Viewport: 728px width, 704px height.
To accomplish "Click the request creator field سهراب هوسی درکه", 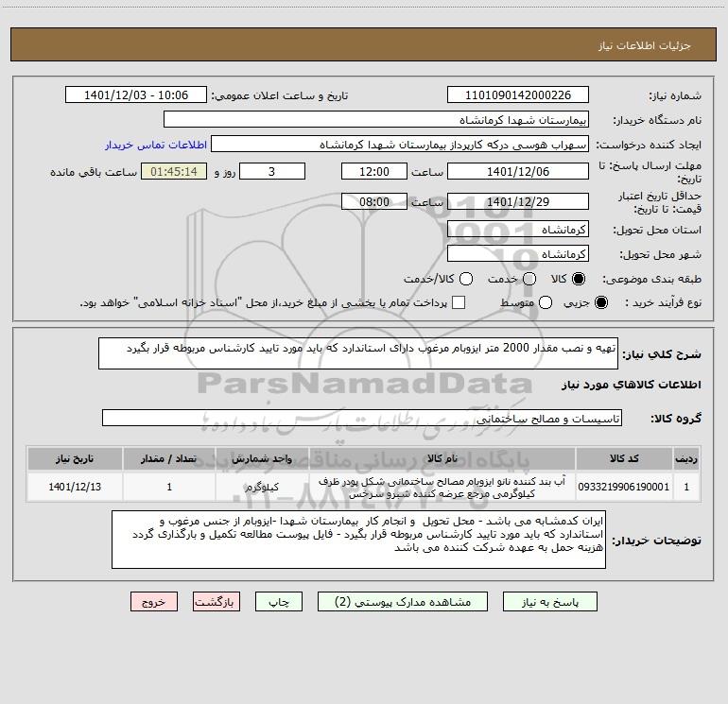I will click(400, 144).
